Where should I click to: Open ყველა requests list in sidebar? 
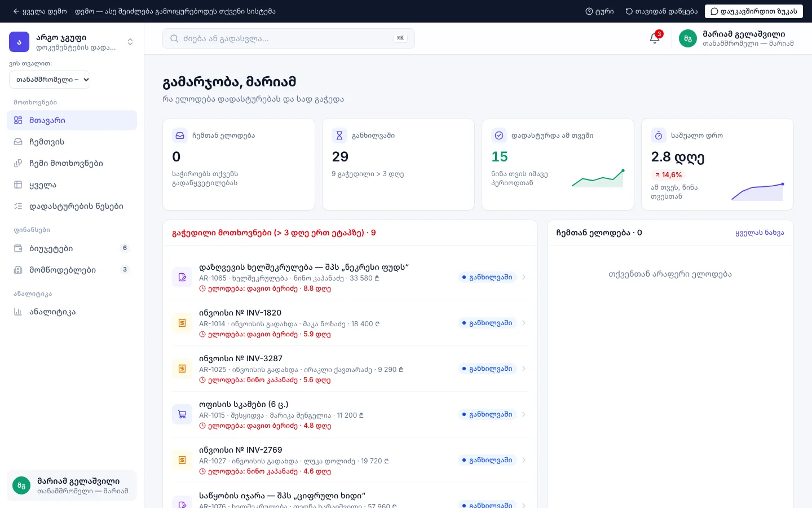tap(72, 185)
